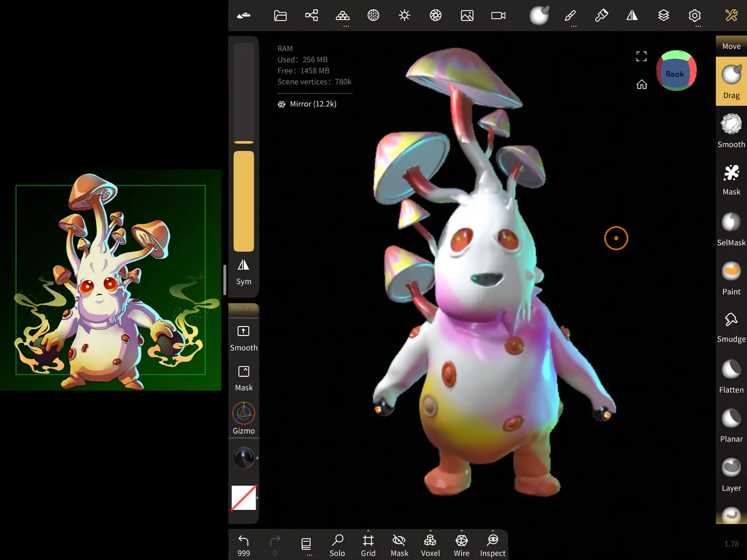Open the Topology menu

click(343, 16)
